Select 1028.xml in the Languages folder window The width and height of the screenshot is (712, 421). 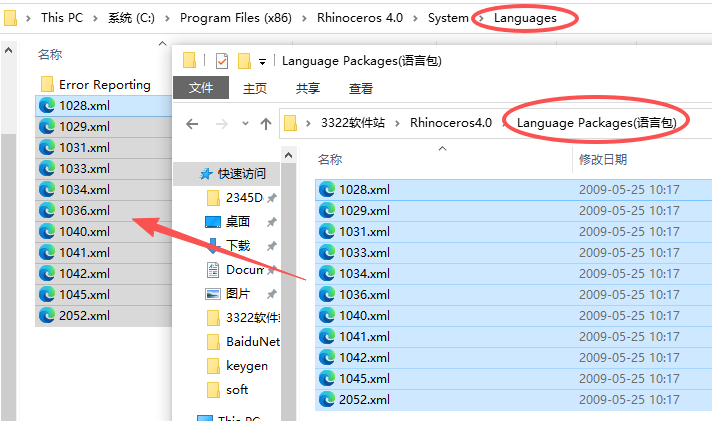click(104, 105)
